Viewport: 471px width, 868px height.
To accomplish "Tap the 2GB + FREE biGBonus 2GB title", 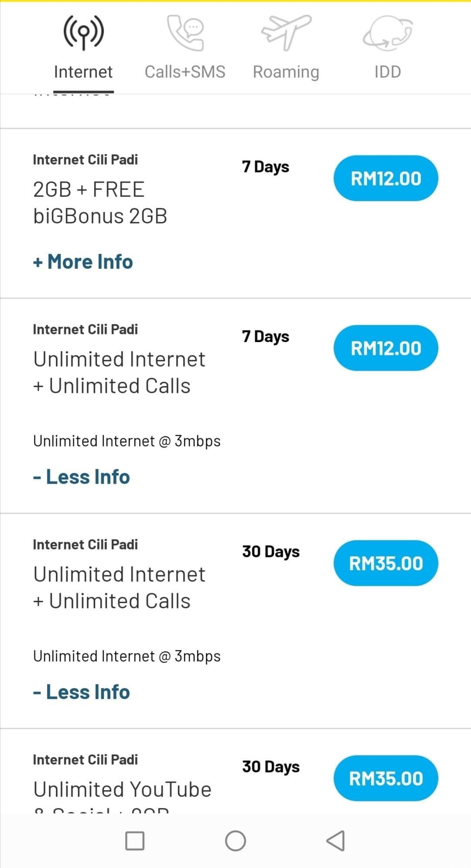I will point(100,202).
